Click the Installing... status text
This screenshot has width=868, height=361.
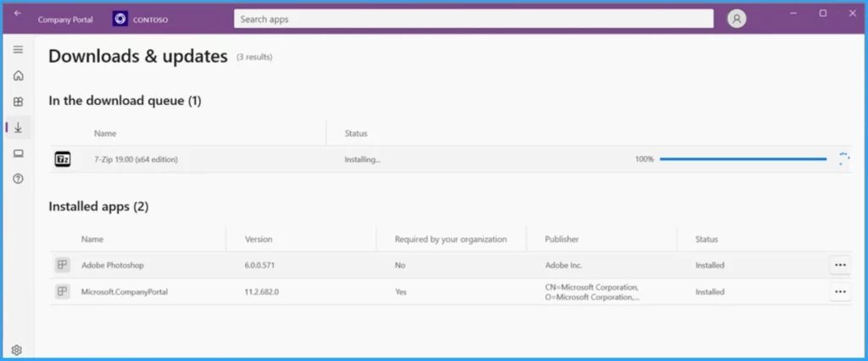[x=363, y=159]
